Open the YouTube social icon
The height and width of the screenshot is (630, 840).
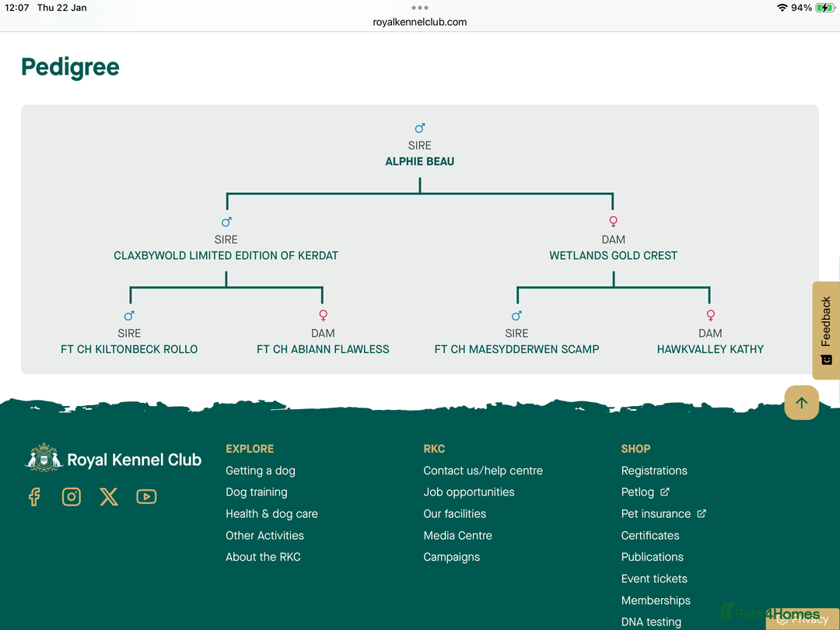pyautogui.click(x=146, y=497)
